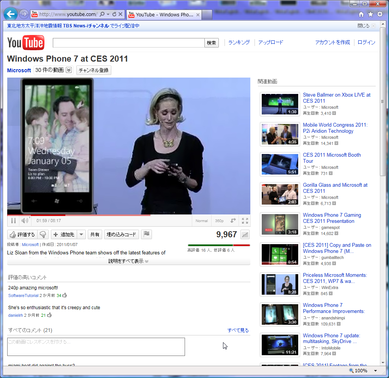This screenshot has height=378, width=389.
Task: Click the video progress bar
Action: tap(128, 215)
